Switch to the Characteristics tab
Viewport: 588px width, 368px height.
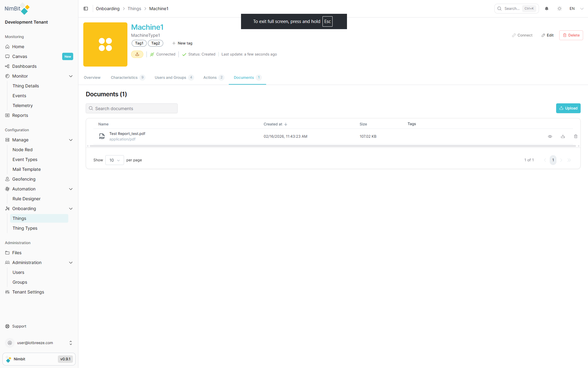click(124, 78)
